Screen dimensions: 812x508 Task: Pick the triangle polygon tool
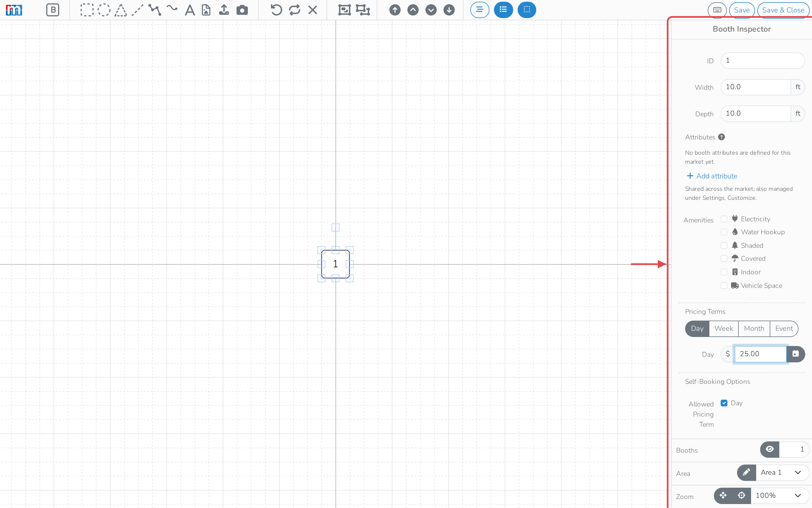(x=121, y=10)
